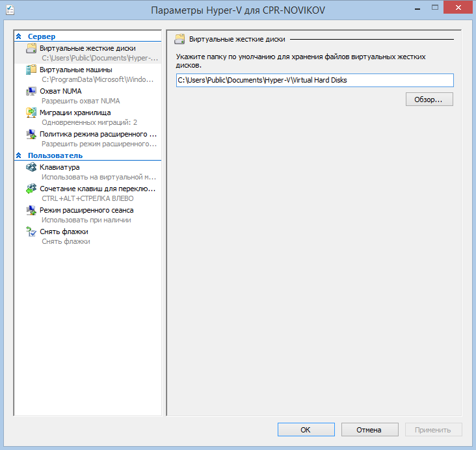Click the Снять флажки icon
This screenshot has height=450, width=476.
[31, 232]
